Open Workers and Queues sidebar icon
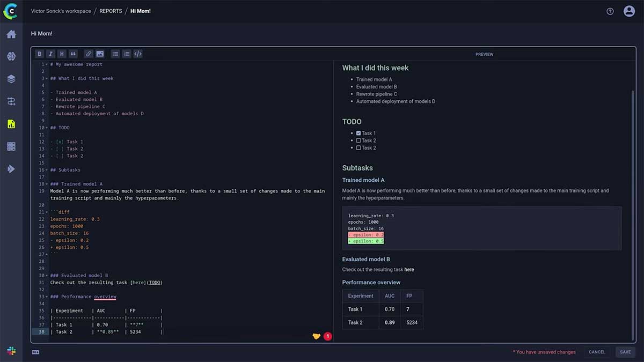Screen dimensions: 644x362 tap(11, 146)
